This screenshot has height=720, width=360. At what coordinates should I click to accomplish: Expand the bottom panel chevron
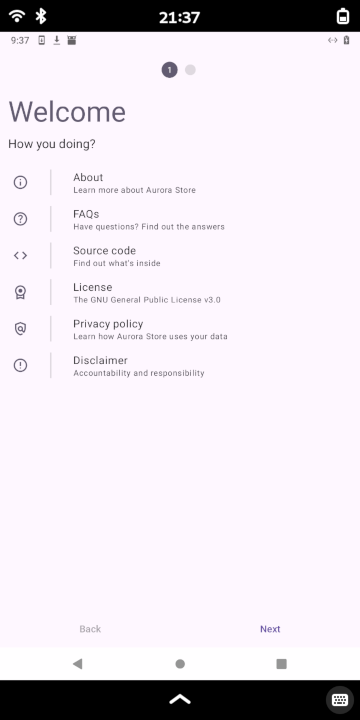[180, 699]
